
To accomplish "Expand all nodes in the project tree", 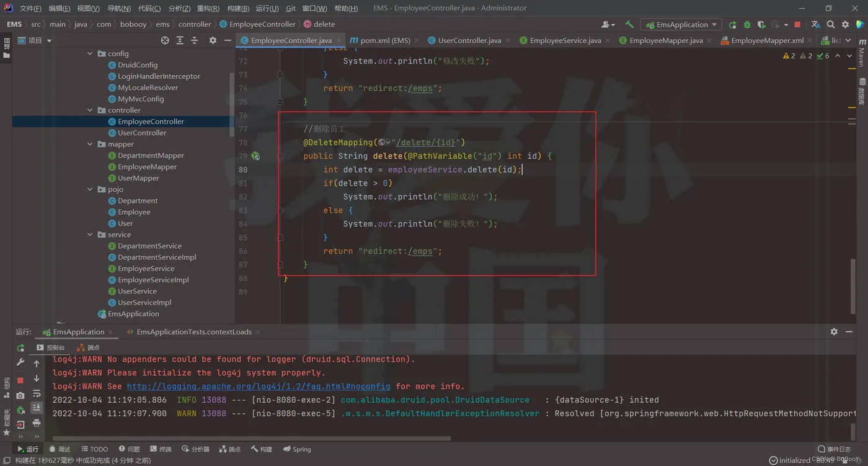I will pos(180,40).
